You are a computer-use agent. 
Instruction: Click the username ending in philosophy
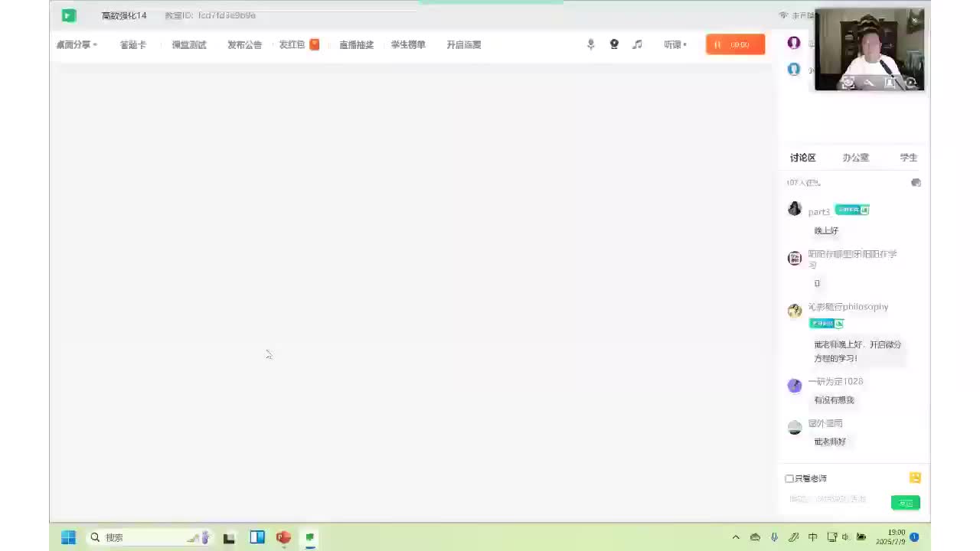point(848,307)
